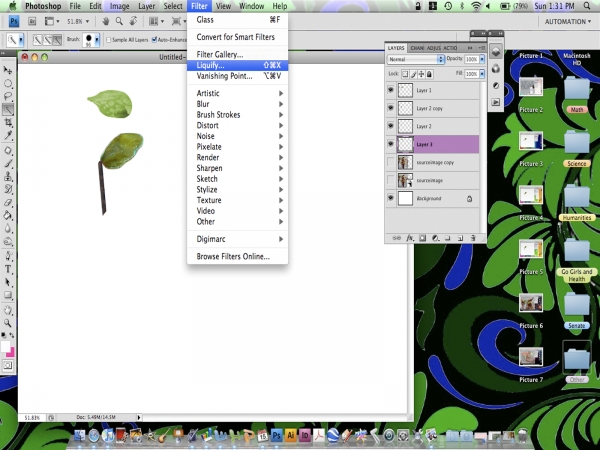The height and width of the screenshot is (450, 600).
Task: Click the Subtract from selection mode icon
Action: coord(57,39)
